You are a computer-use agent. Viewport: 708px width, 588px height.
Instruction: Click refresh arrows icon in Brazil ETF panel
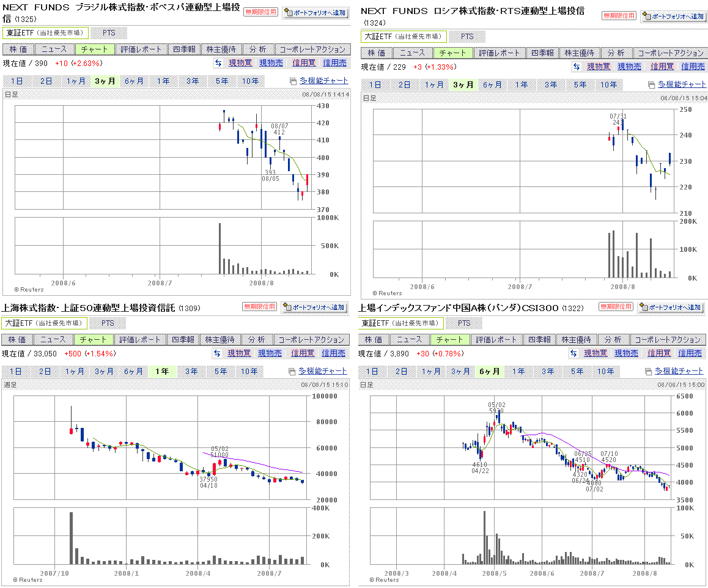(218, 63)
